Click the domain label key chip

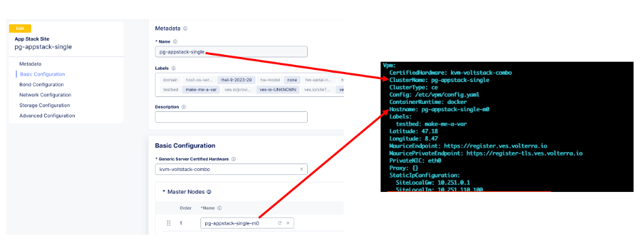(x=170, y=79)
